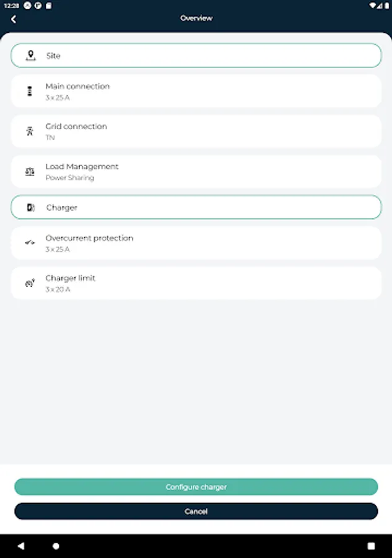Tap the Grid connection pylon icon
This screenshot has width=392, height=558.
coord(30,131)
